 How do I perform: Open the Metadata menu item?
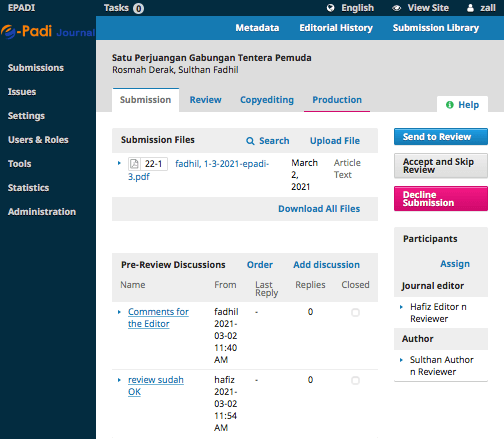pyautogui.click(x=257, y=28)
